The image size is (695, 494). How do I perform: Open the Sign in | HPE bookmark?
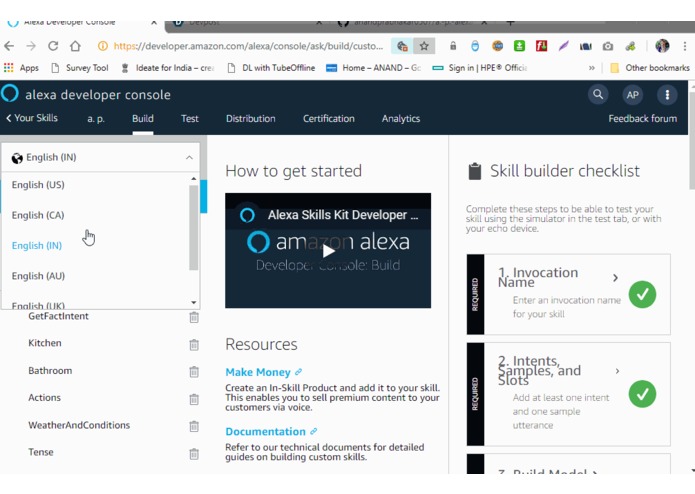(480, 68)
